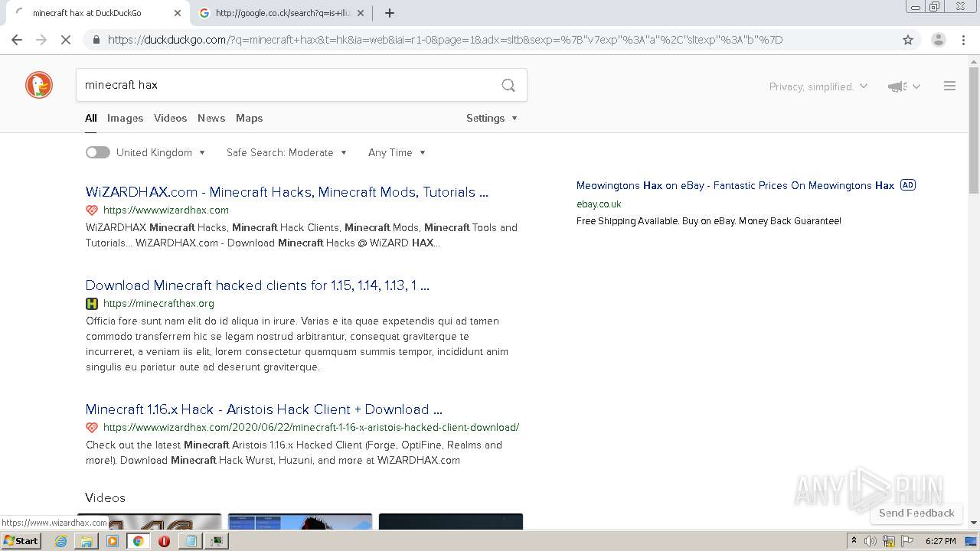Screen dimensions: 980x551
Task: Click the Chrome taskbar icon
Action: [139, 541]
